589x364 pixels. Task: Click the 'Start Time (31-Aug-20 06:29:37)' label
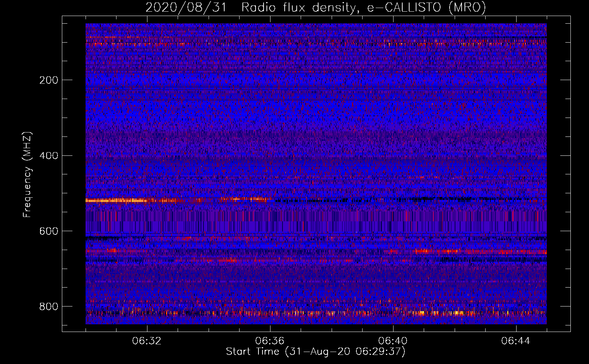click(316, 352)
